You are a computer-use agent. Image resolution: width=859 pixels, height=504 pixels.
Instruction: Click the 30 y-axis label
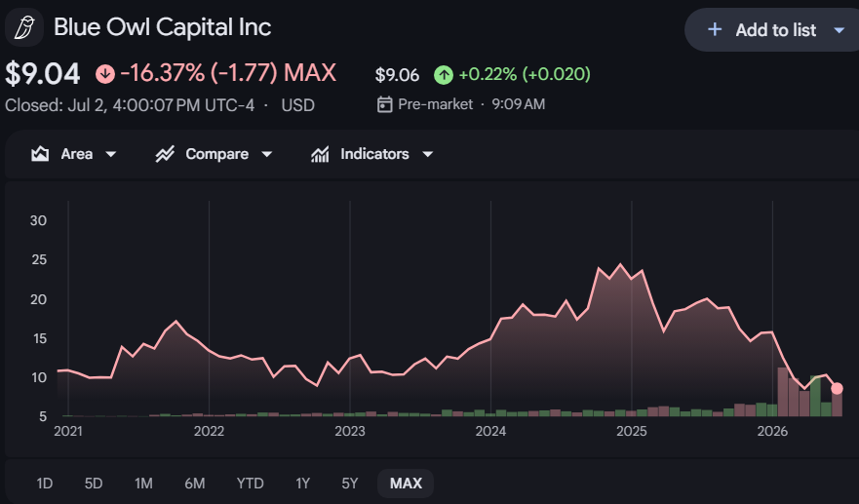pyautogui.click(x=38, y=220)
